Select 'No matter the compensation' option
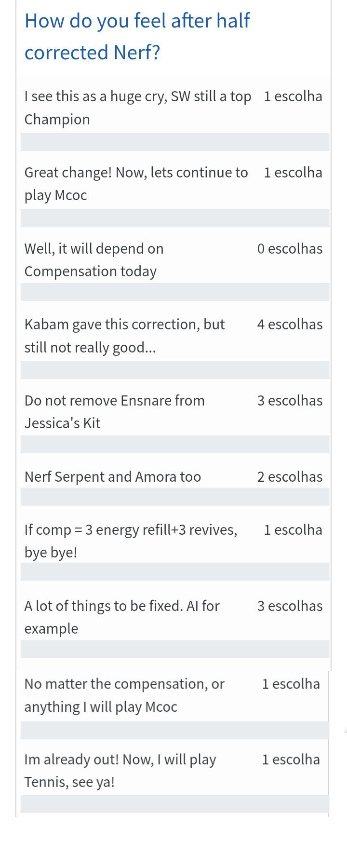Screen dimensions: 347x868 [124, 695]
